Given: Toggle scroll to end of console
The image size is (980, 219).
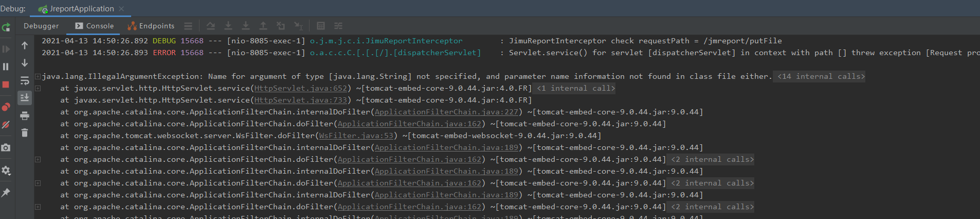Looking at the screenshot, I should click(x=25, y=98).
